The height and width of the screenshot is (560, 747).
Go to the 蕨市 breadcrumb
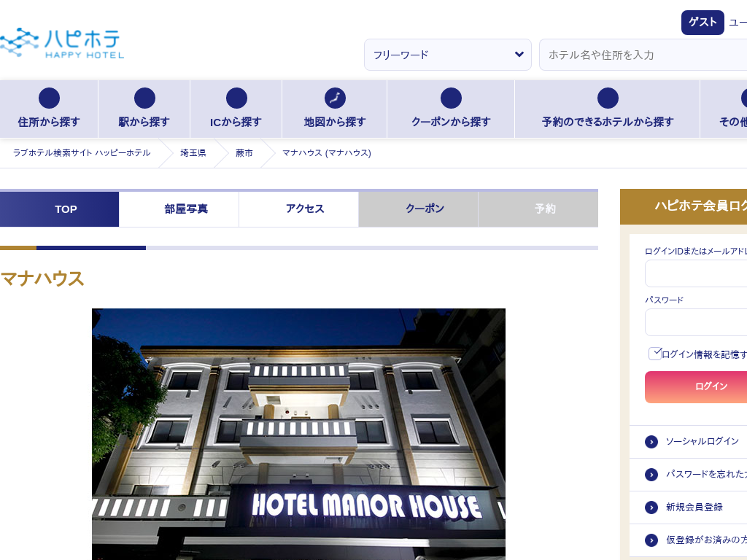(244, 153)
